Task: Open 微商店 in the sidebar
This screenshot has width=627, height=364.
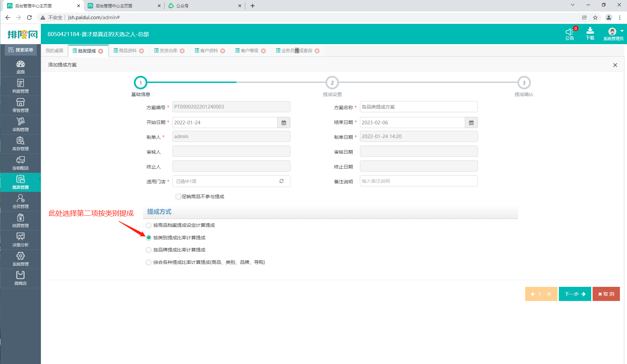Action: click(21, 278)
